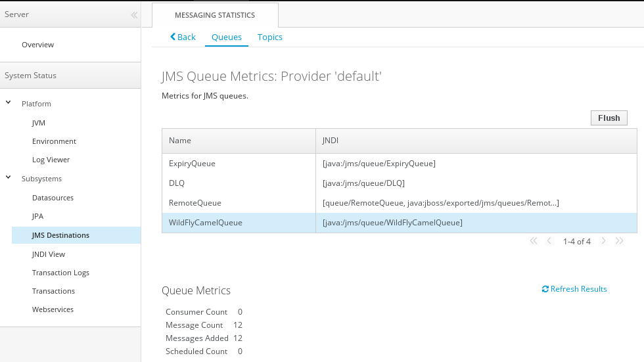
Task: Select the Queues tab
Action: [227, 37]
